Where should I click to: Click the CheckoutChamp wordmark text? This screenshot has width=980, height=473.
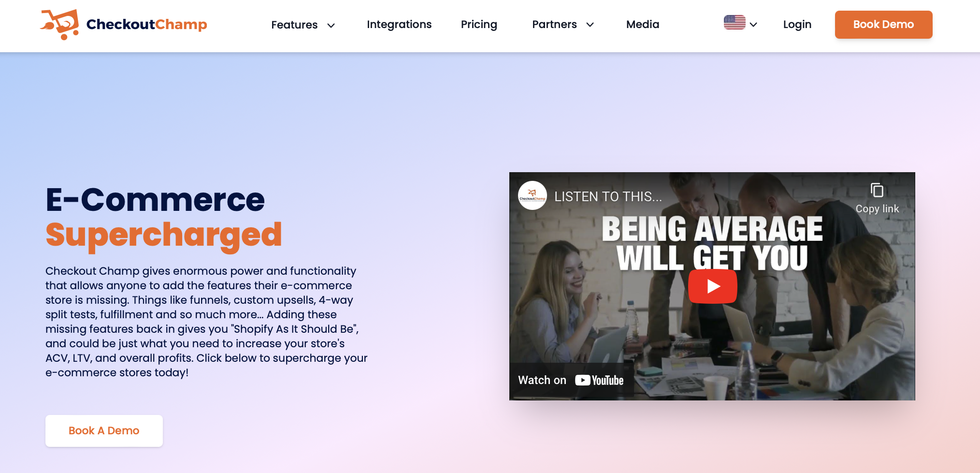[x=146, y=24]
